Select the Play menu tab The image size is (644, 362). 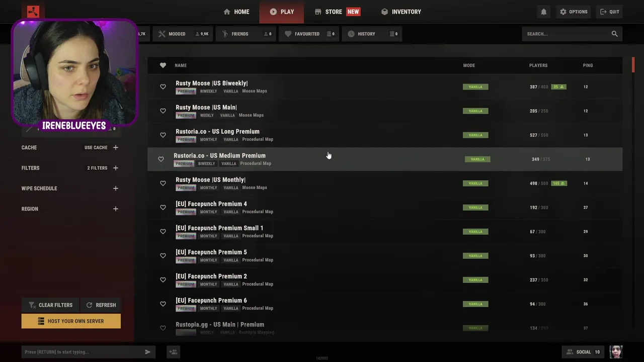coord(282,12)
